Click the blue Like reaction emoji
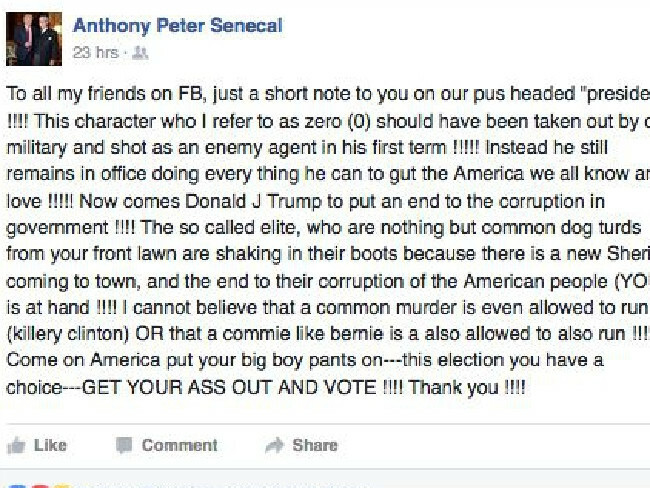 point(16,484)
